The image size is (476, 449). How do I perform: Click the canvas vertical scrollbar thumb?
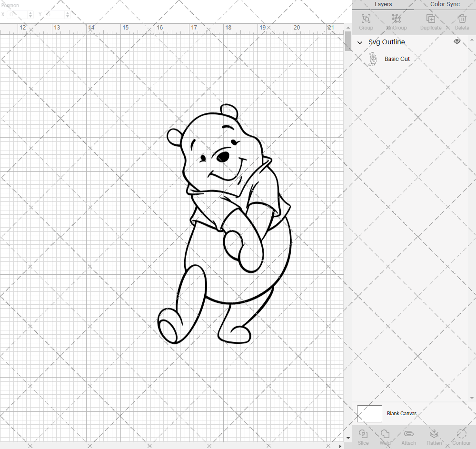click(x=348, y=41)
